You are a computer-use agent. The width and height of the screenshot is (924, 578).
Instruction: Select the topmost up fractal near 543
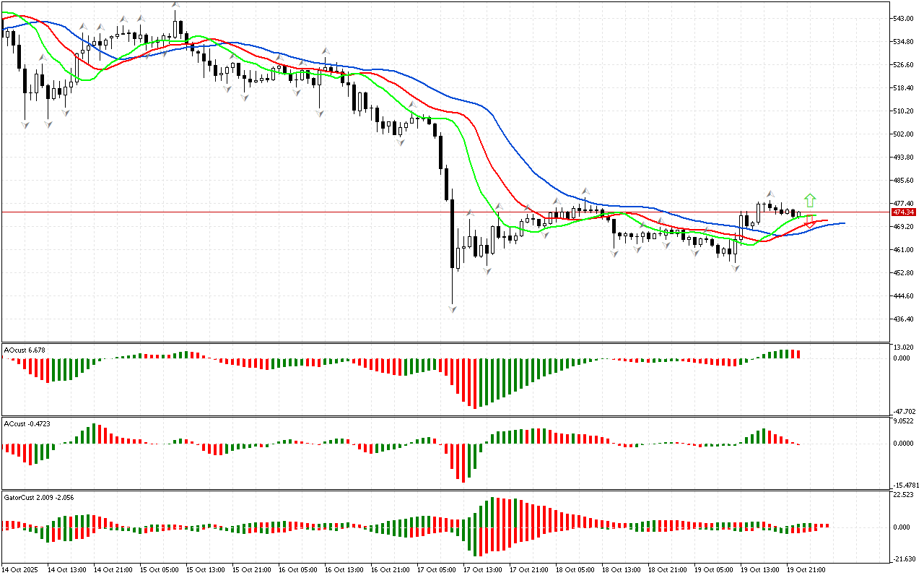pos(175,6)
